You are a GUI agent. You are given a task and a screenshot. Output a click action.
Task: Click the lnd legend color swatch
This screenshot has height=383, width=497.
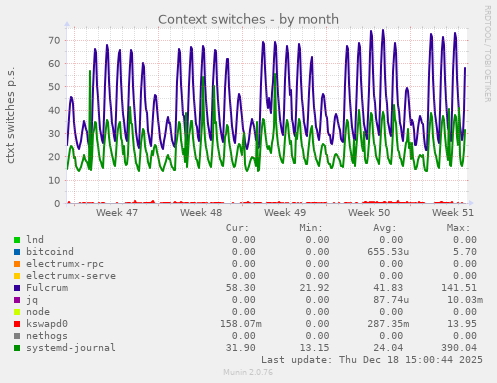click(x=17, y=240)
